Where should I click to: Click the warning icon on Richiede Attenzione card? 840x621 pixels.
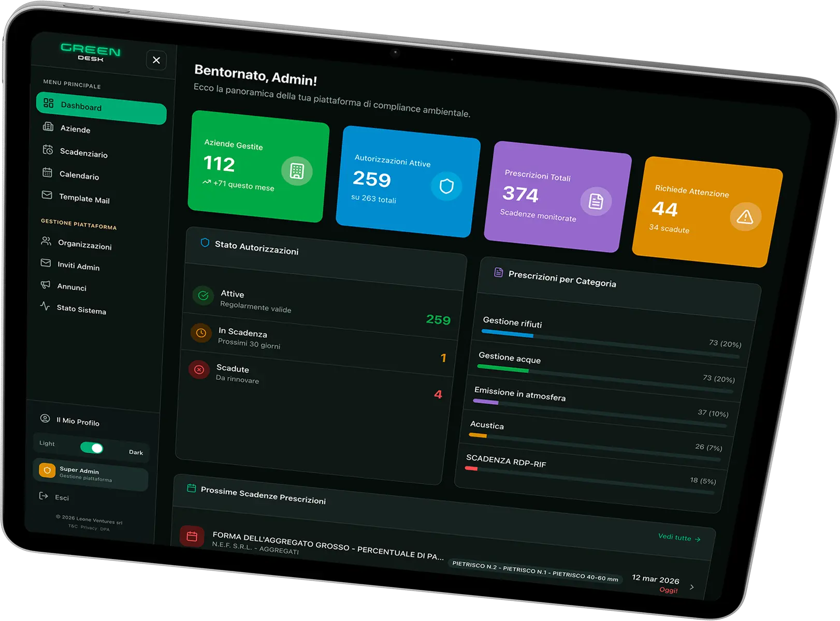pyautogui.click(x=745, y=217)
